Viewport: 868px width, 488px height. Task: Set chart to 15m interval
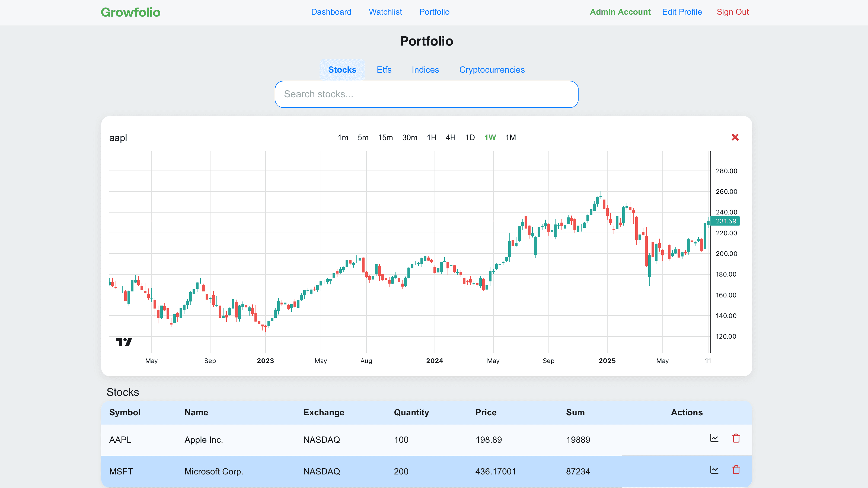tap(385, 137)
